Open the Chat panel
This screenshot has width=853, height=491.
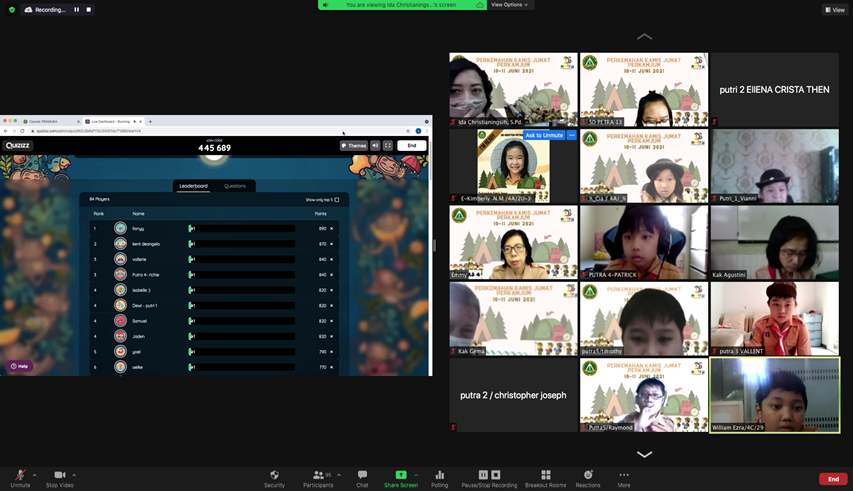coord(362,476)
